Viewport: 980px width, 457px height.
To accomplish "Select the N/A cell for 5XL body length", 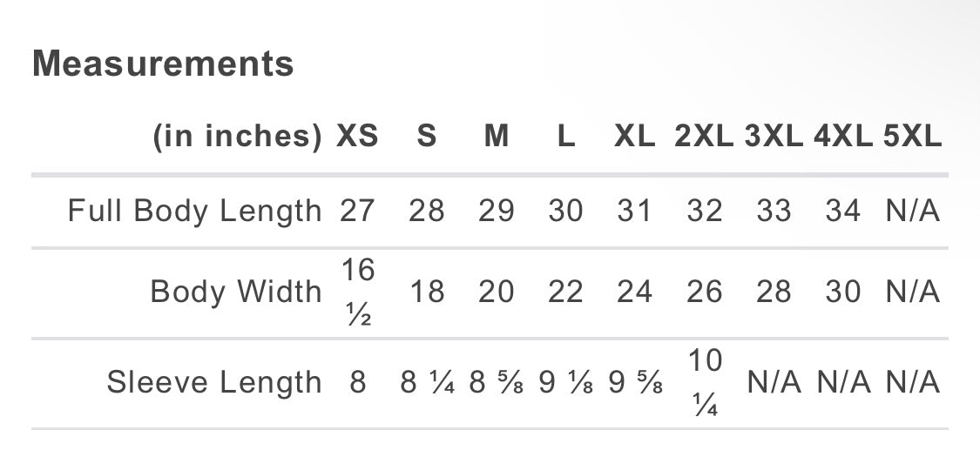I will (x=913, y=211).
